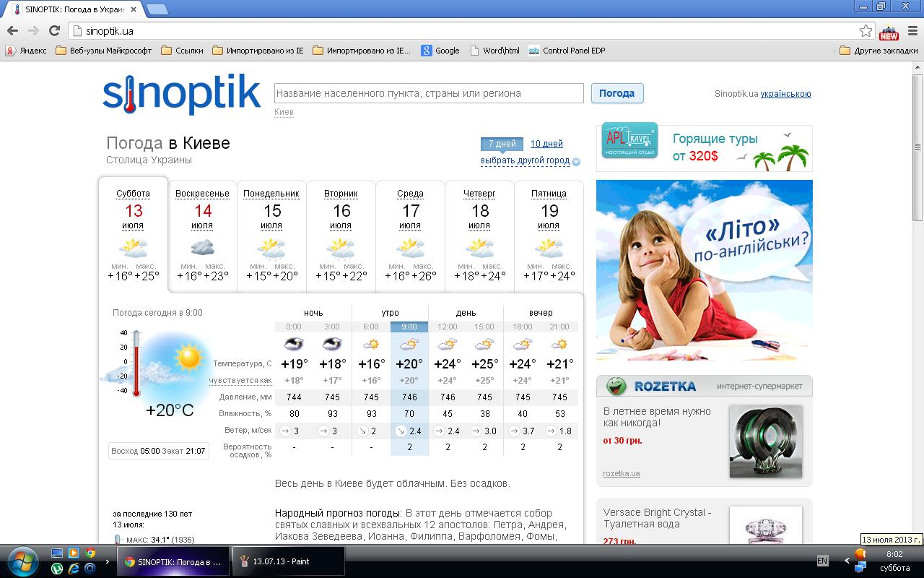Open the выбрать другой город city dropdown
924x578 pixels.
click(531, 160)
